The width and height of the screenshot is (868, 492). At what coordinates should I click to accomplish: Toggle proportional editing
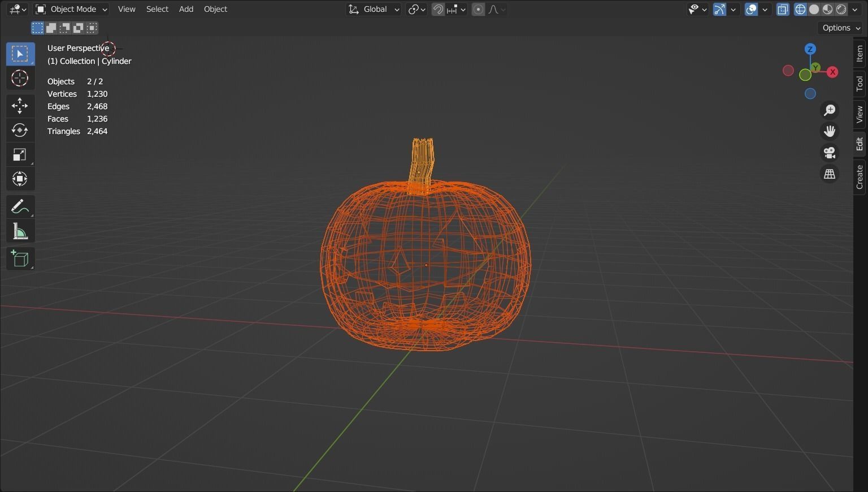coord(478,9)
